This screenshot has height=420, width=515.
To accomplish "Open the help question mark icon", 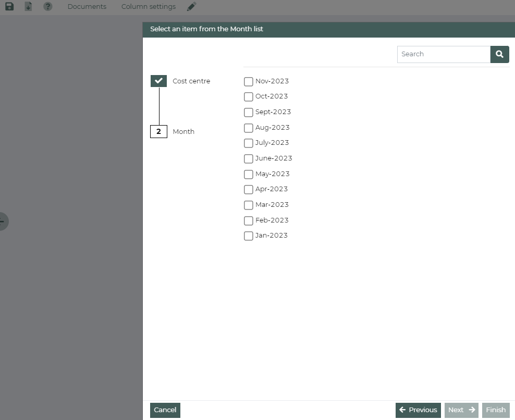I will [x=47, y=6].
